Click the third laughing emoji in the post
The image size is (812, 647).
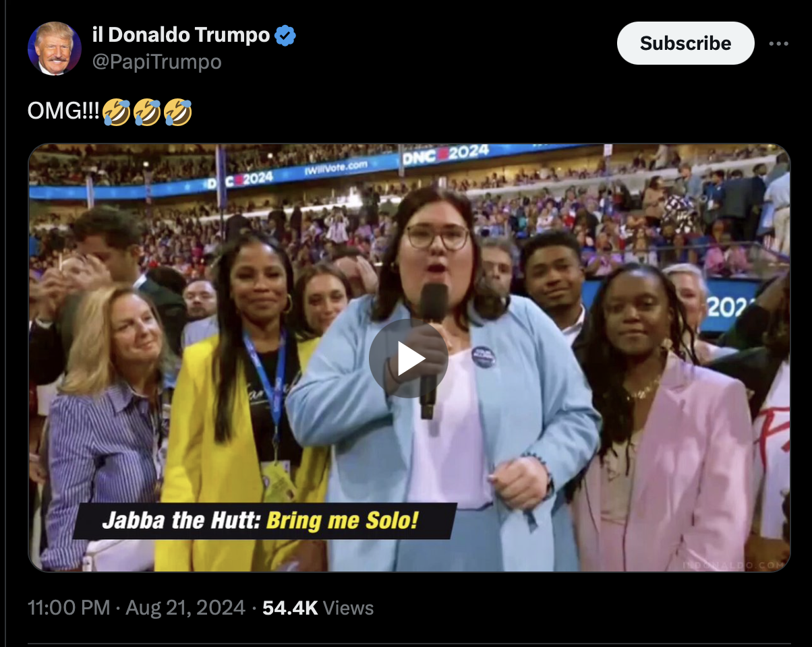click(177, 112)
